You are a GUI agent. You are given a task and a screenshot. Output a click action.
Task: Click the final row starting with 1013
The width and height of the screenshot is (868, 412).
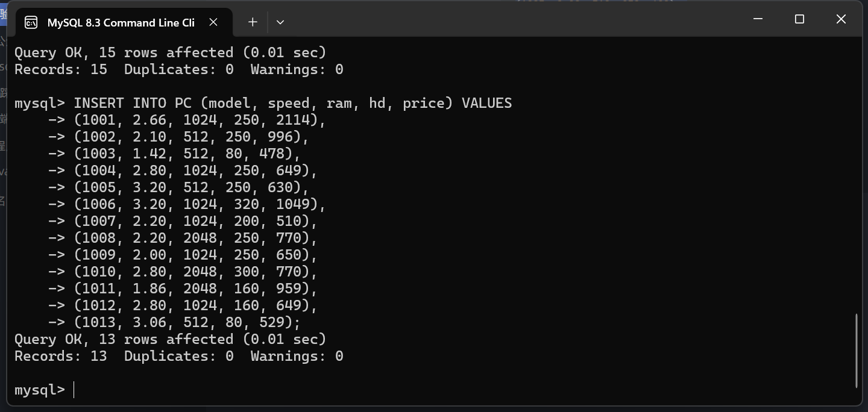coord(174,322)
